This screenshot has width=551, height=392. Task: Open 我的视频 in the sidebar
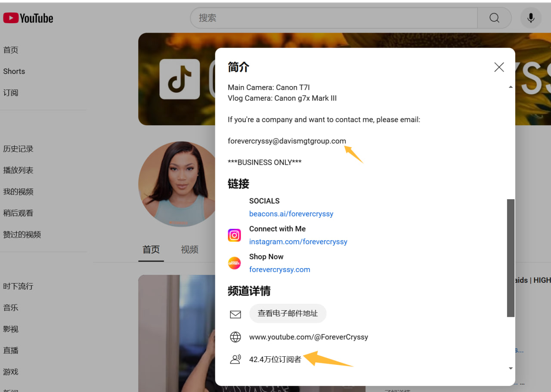[x=18, y=192]
